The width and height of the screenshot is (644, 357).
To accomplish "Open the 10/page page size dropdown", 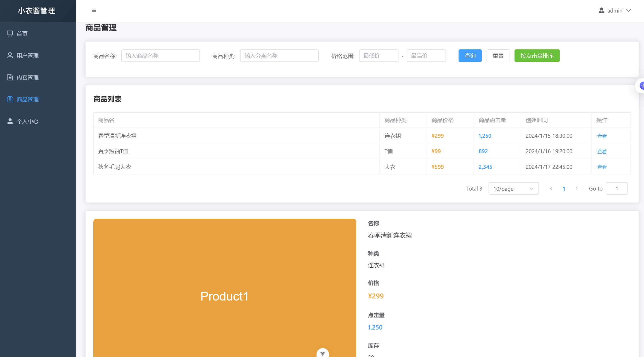I will click(513, 189).
